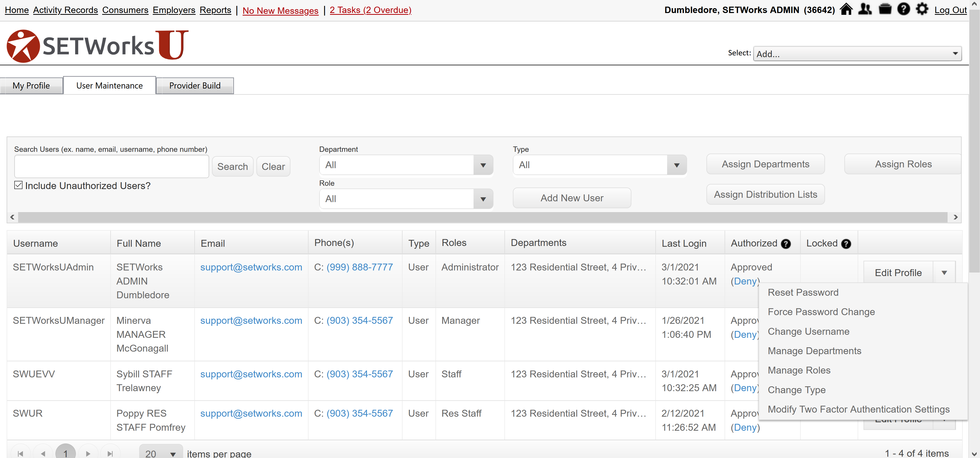This screenshot has width=980, height=458.
Task: Click the Locked column help icon
Action: point(846,244)
